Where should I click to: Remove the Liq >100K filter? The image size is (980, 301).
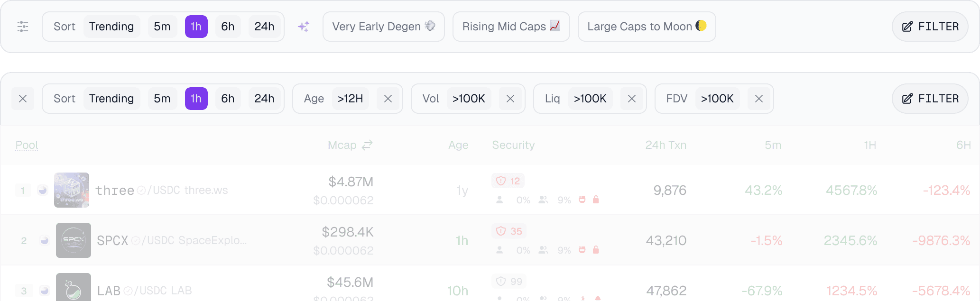632,99
